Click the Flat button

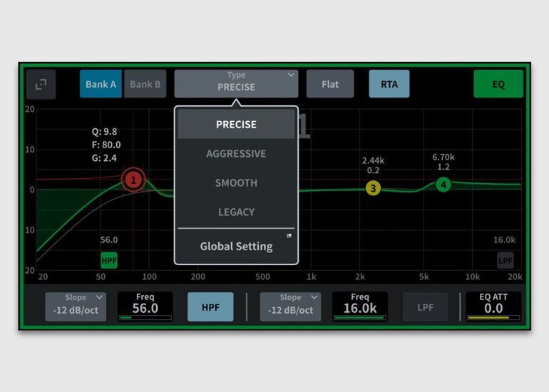click(x=330, y=84)
